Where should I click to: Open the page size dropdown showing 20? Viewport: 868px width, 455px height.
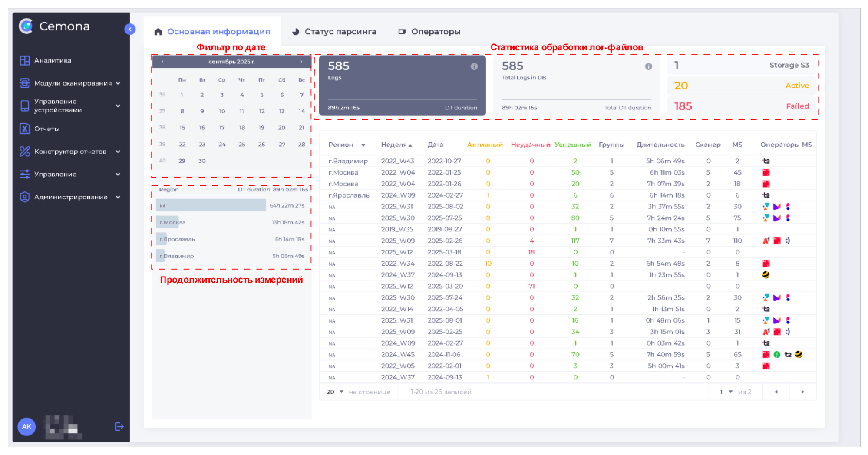(335, 391)
